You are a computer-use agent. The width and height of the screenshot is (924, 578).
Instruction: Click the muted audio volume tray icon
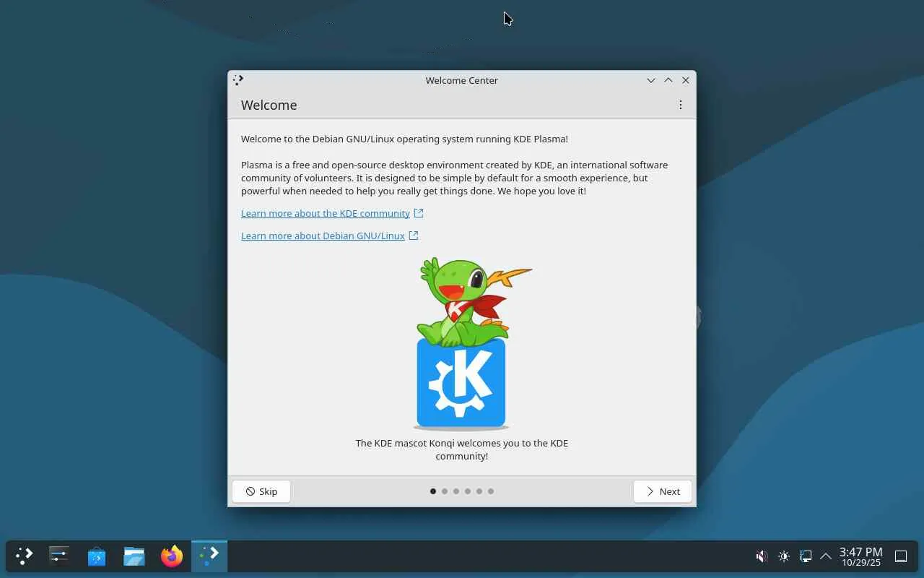point(762,556)
